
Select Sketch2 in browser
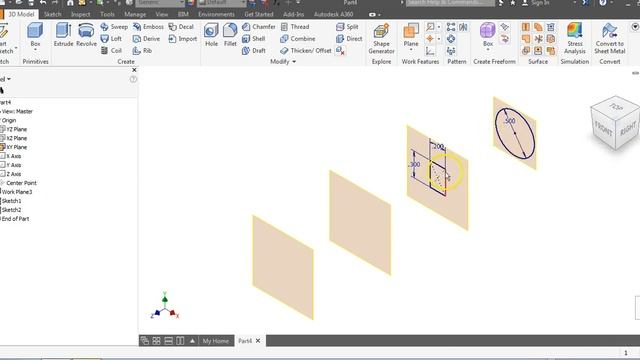11,210
